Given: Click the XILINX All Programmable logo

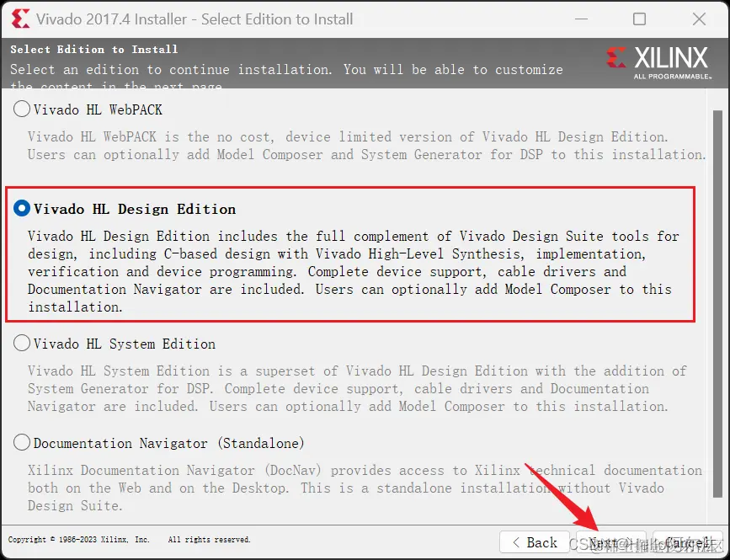Looking at the screenshot, I should tap(658, 62).
